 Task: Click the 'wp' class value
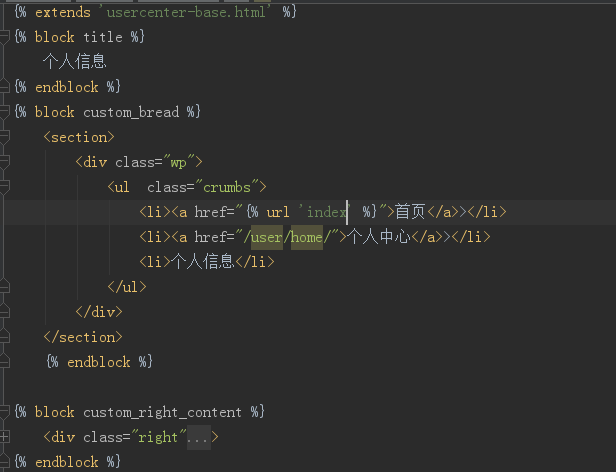179,162
